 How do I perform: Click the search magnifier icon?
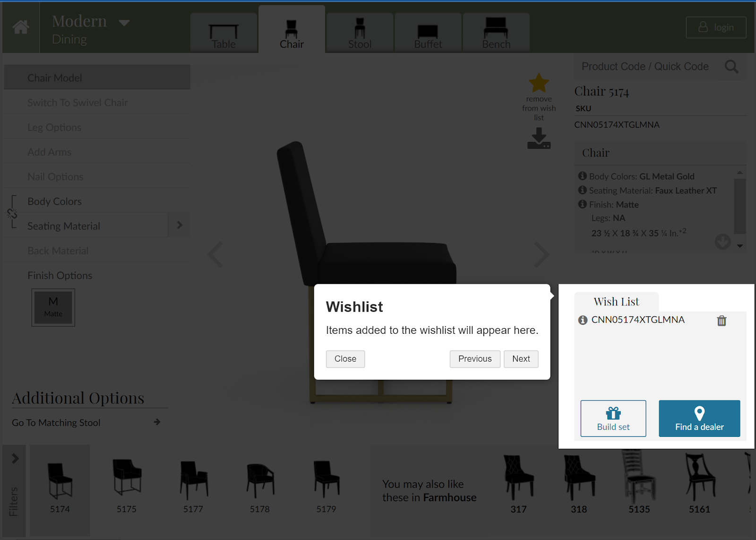731,67
